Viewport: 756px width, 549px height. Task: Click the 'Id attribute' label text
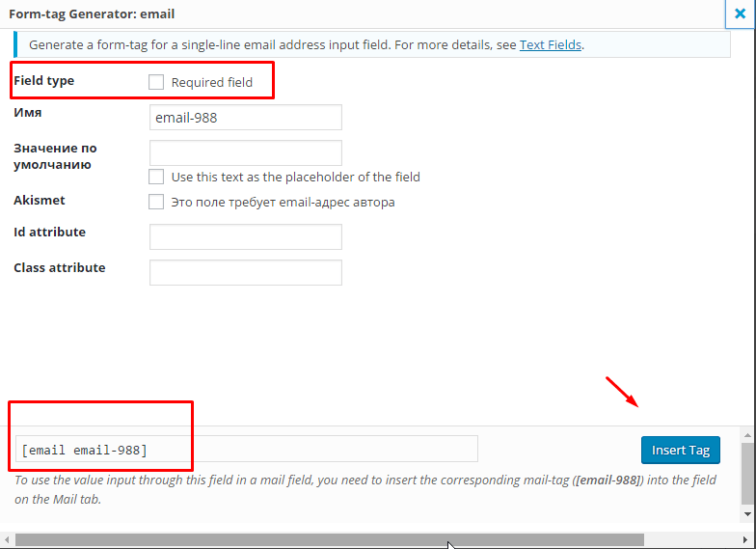(49, 233)
